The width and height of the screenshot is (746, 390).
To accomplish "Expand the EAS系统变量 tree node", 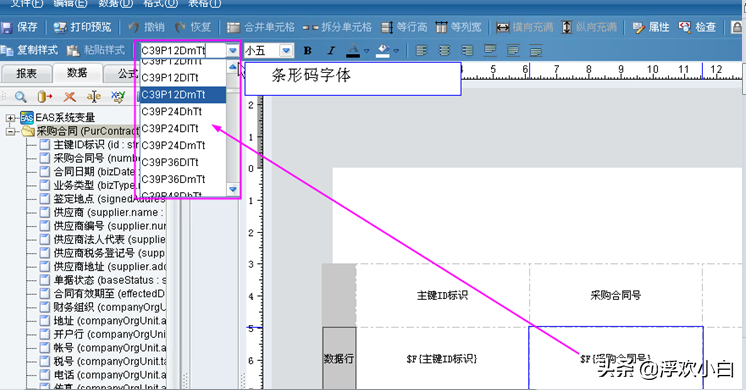I will [x=10, y=117].
